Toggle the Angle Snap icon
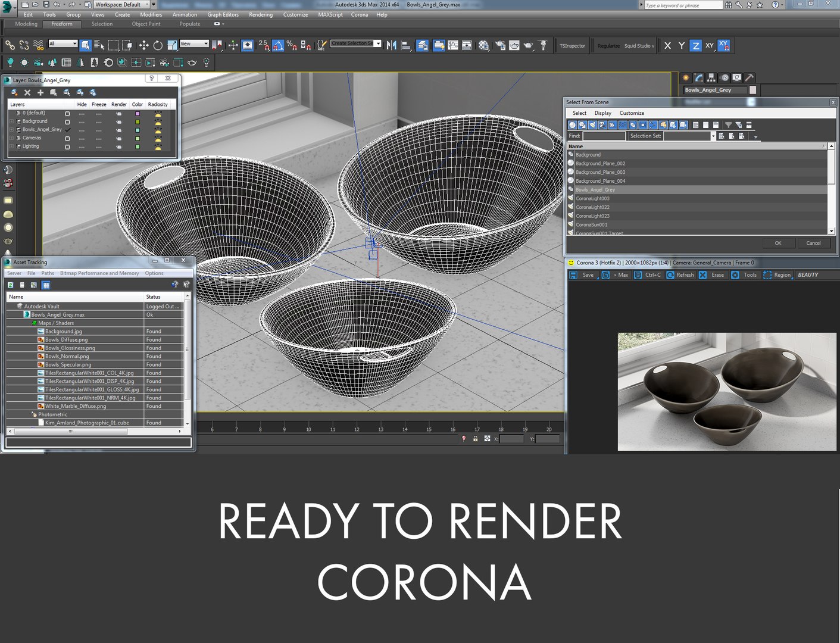The height and width of the screenshot is (643, 840). click(278, 45)
